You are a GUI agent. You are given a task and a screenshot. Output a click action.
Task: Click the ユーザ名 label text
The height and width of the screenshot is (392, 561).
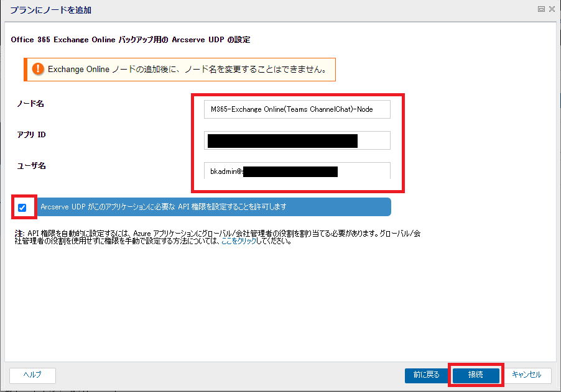(32, 166)
